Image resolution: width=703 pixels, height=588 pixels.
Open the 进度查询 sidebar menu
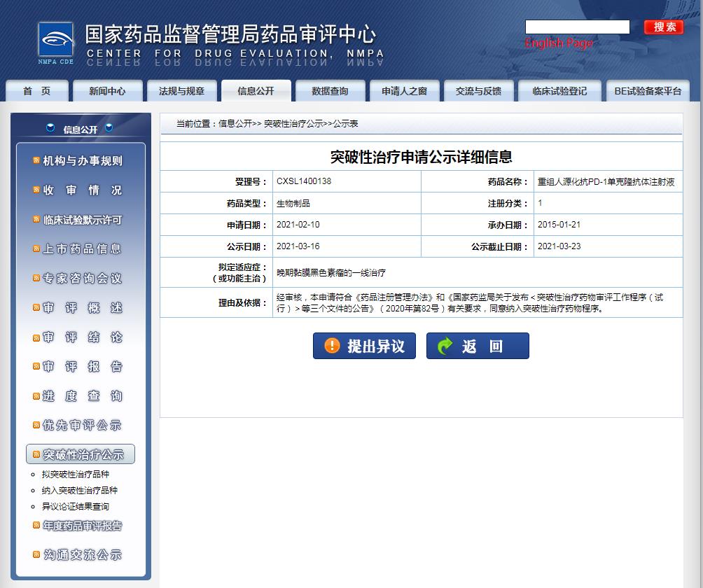(x=82, y=396)
